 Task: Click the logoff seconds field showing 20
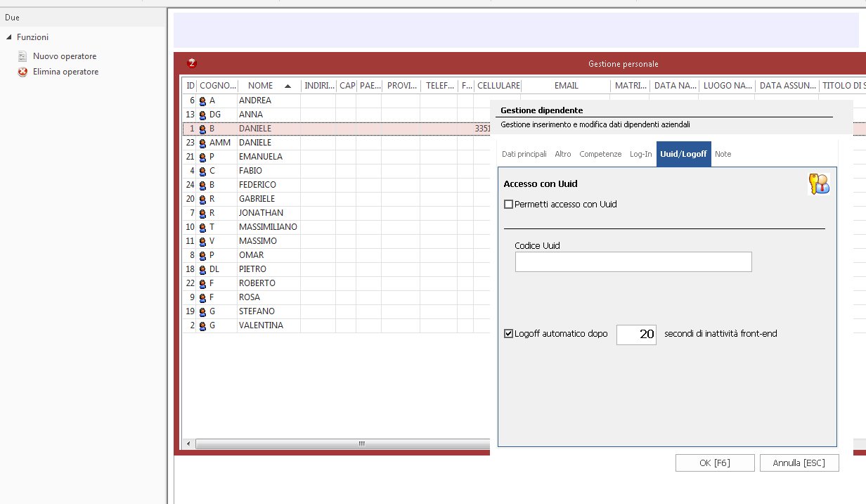[636, 335]
